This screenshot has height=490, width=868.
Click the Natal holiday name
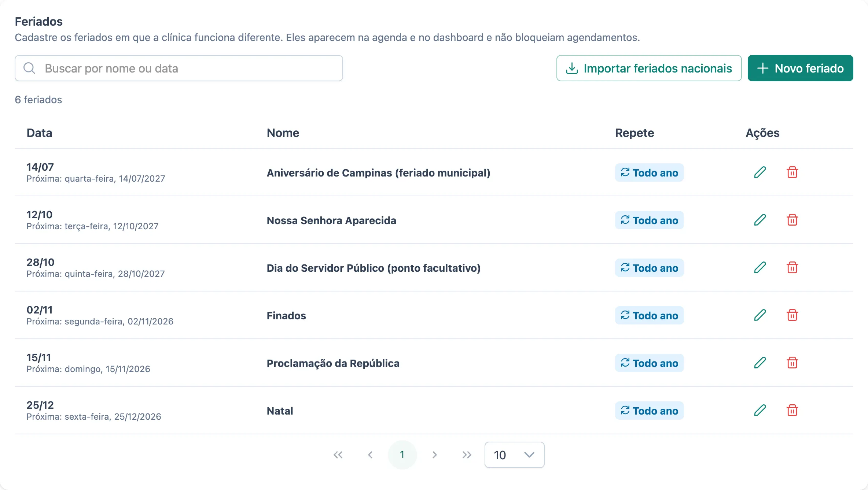[280, 411]
